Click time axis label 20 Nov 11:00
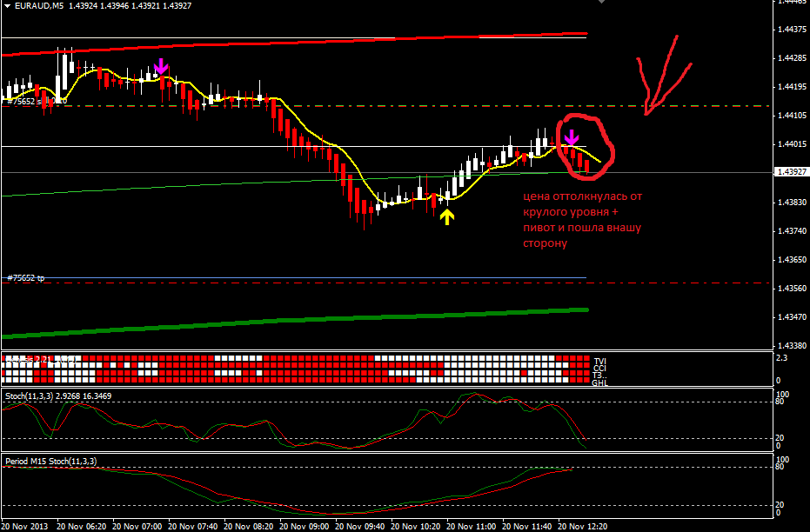This screenshot has height=532, width=810. pyautogui.click(x=472, y=526)
